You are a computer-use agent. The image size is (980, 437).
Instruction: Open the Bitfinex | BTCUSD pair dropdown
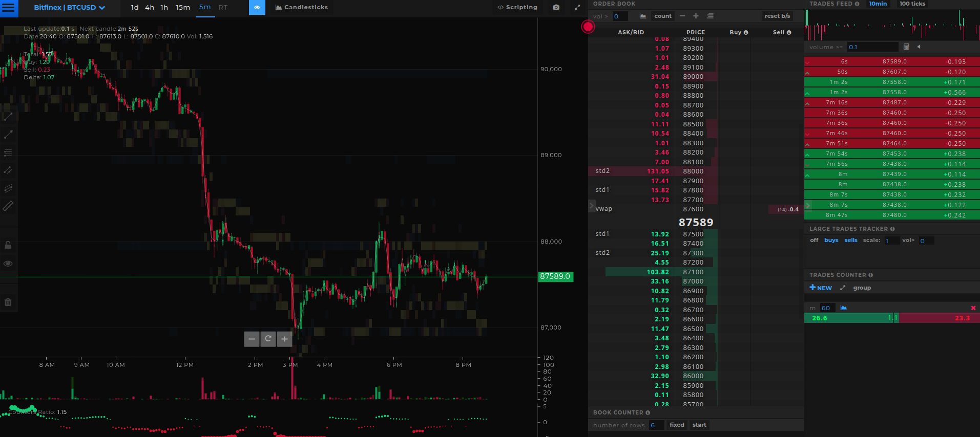69,7
